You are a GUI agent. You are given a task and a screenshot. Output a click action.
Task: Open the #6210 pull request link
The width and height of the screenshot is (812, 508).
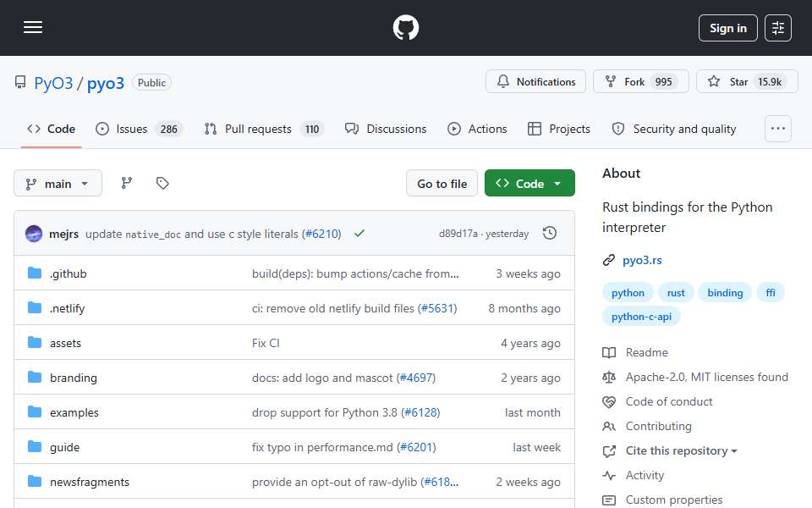[x=322, y=235]
